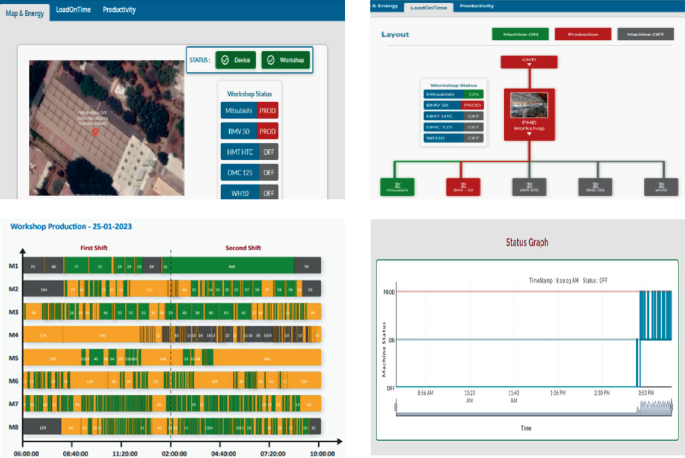Select WH10 OFF row beside the map
The image size is (685, 458).
(249, 193)
